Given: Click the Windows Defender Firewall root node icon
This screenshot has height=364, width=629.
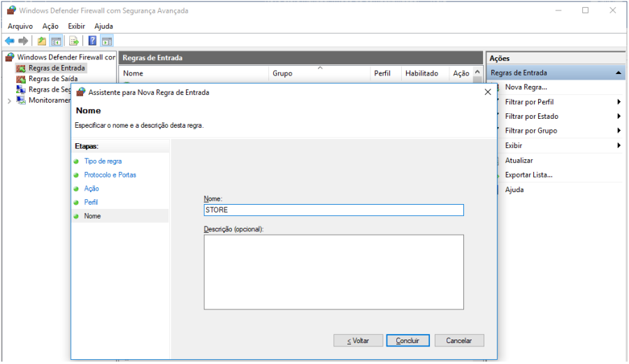Looking at the screenshot, I should tap(10, 57).
